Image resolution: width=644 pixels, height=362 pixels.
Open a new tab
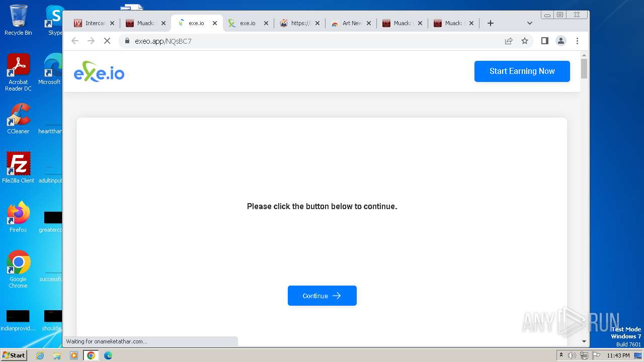click(491, 23)
